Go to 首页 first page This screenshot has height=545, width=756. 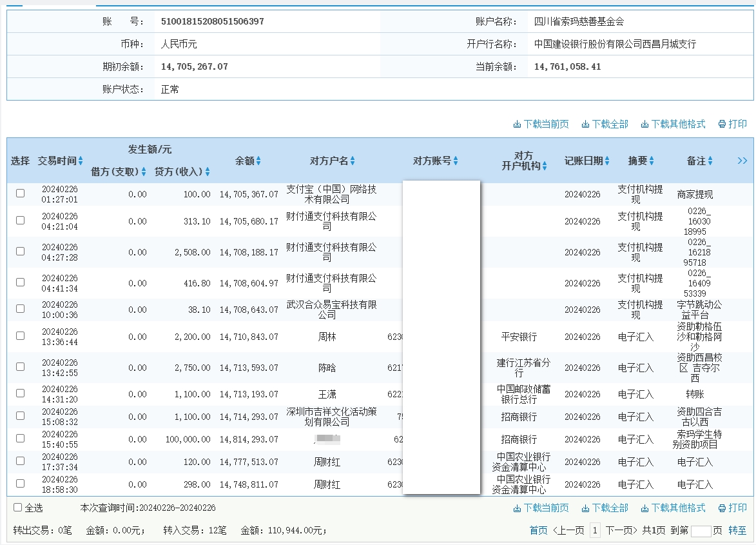pyautogui.click(x=539, y=531)
